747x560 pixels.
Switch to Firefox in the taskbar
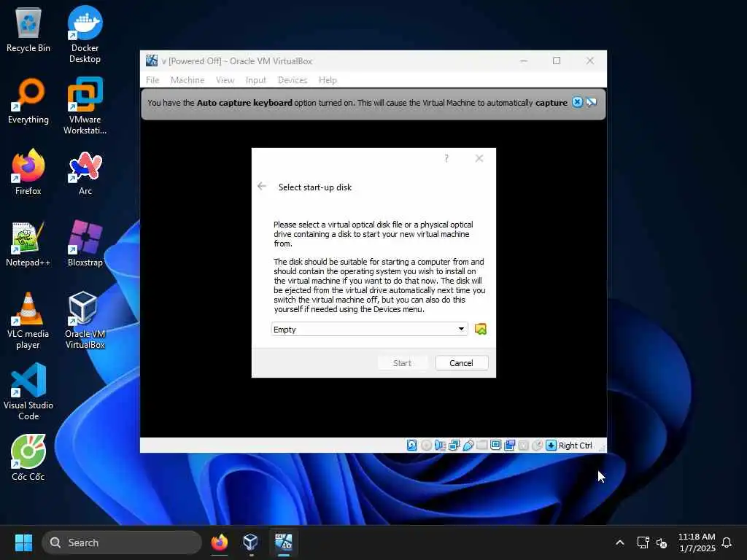220,542
